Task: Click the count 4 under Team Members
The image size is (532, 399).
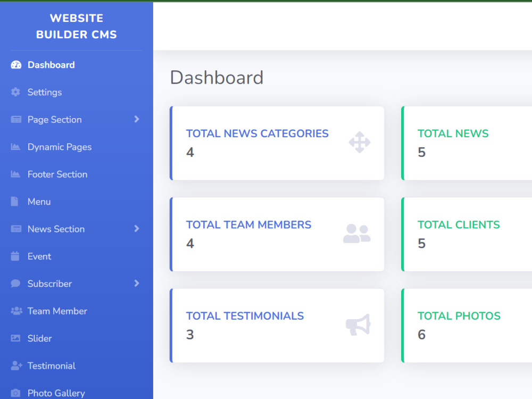Action: click(x=190, y=244)
